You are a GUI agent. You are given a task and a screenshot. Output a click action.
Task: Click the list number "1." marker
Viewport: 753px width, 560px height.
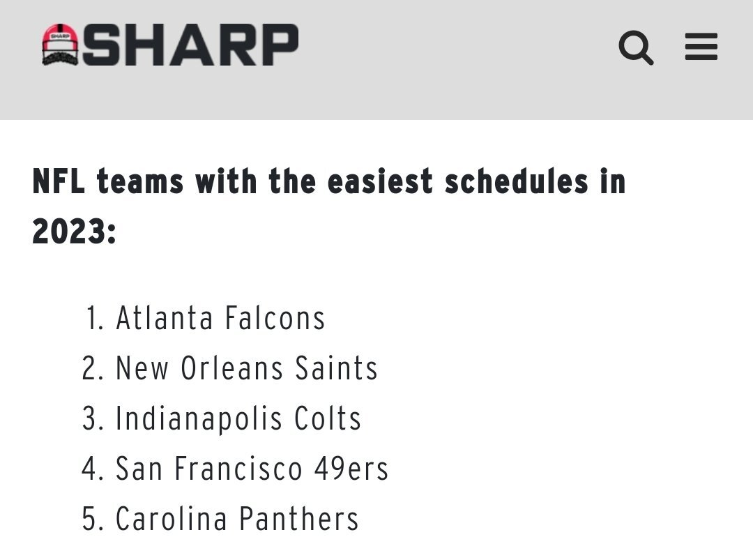(x=96, y=318)
